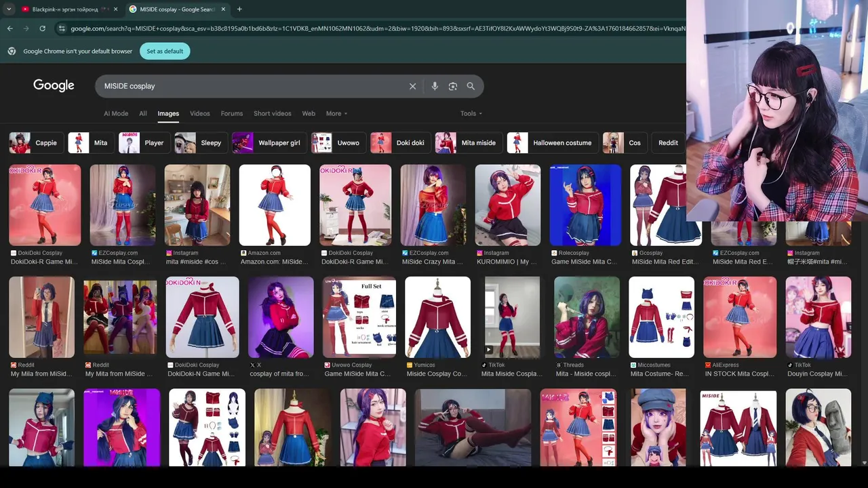
Task: Open AliExpress IN STOCK Mita Cospl... image
Action: (740, 317)
